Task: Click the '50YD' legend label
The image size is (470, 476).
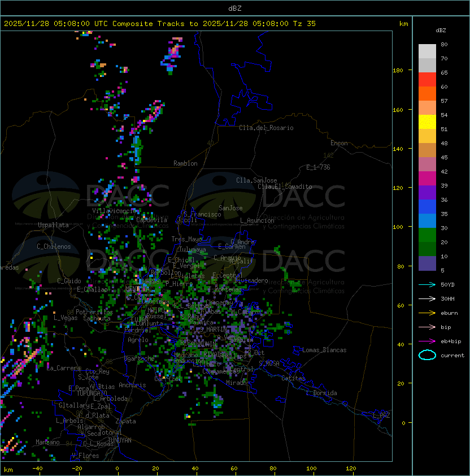Action: point(447,284)
